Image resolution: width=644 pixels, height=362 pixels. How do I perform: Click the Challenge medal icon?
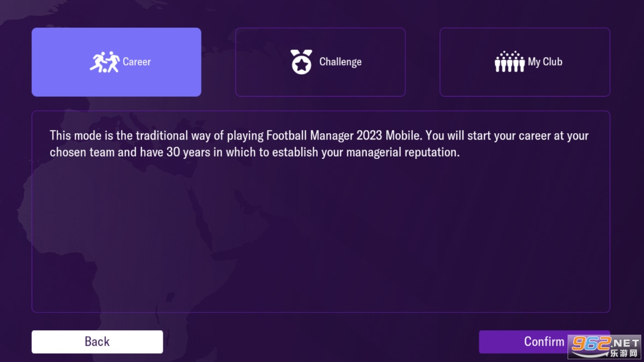[301, 62]
